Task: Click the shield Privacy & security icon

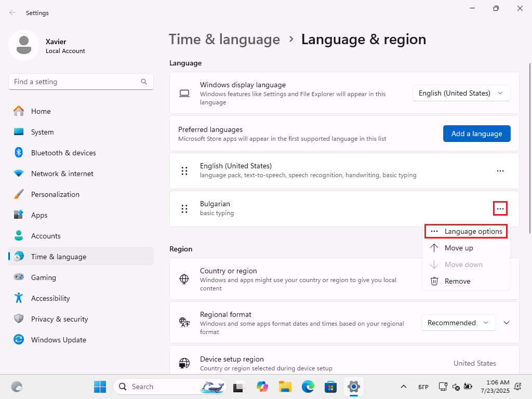Action: (19, 318)
